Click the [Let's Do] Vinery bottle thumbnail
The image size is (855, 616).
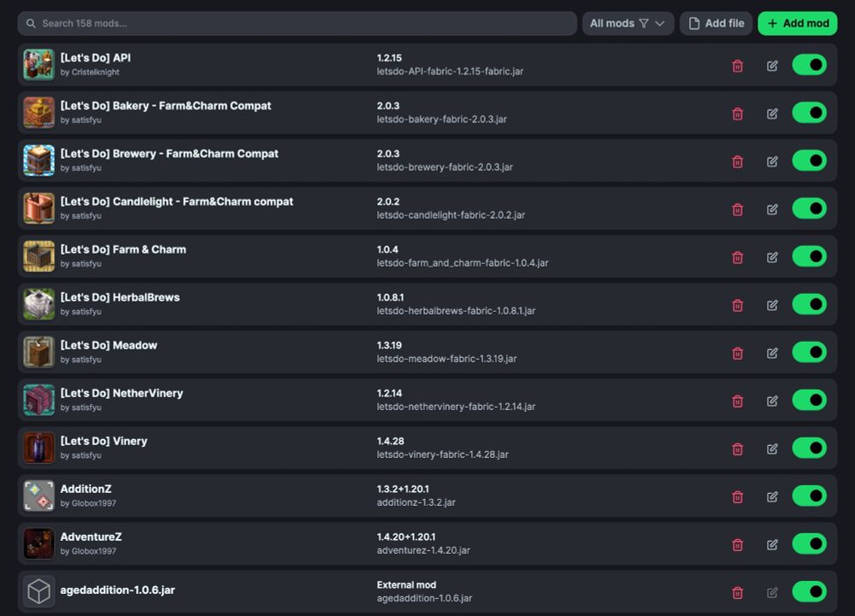[38, 448]
